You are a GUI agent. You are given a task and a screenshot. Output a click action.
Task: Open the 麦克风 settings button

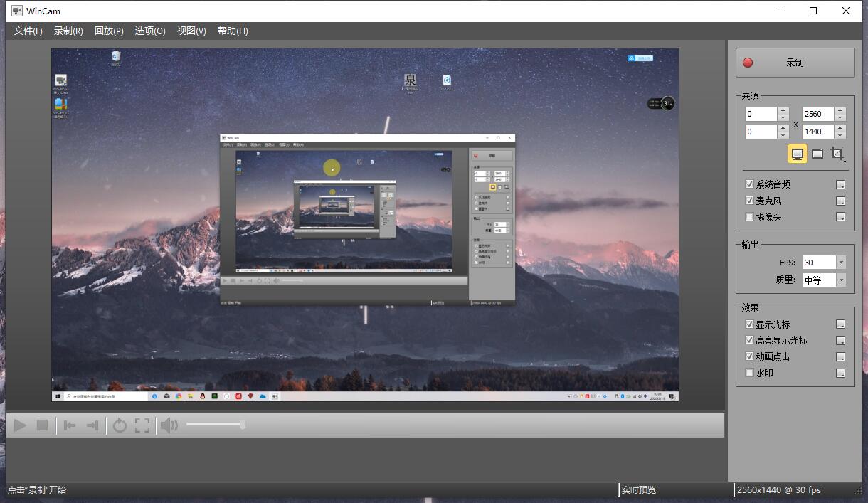pyautogui.click(x=841, y=200)
